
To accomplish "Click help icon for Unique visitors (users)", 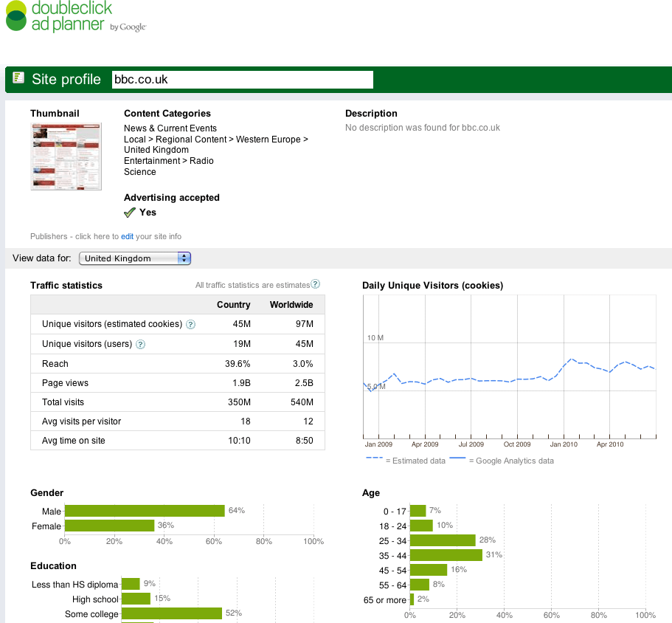I will point(141,344).
